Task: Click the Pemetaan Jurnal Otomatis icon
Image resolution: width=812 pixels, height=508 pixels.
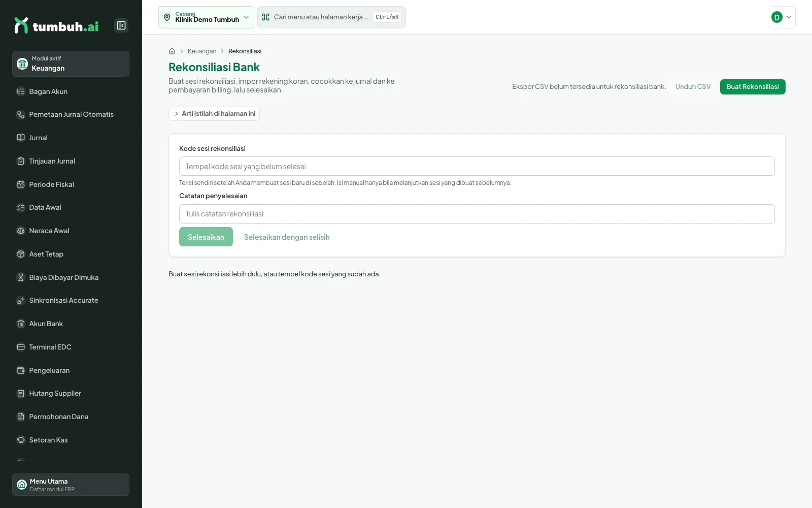Action: [x=21, y=115]
